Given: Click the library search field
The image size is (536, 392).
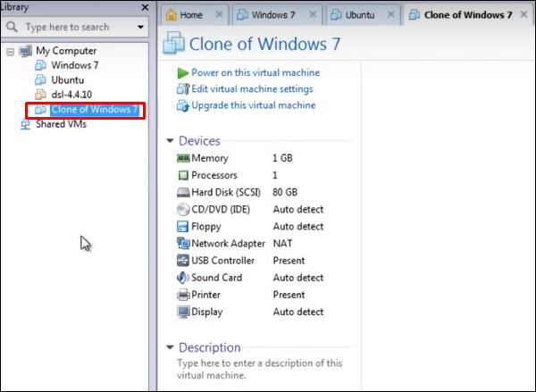Looking at the screenshot, I should tap(74, 27).
